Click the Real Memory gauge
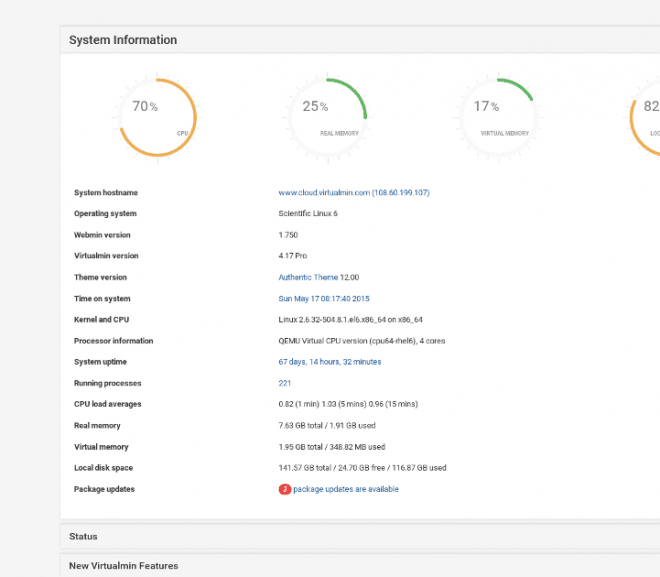The height and width of the screenshot is (577, 660). (x=328, y=117)
